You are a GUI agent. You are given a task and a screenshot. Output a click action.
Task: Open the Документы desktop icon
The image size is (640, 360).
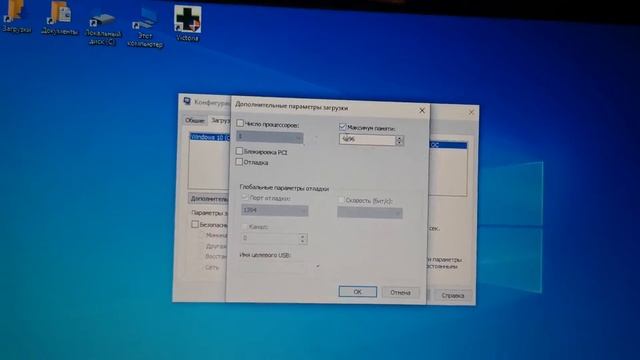(x=60, y=18)
